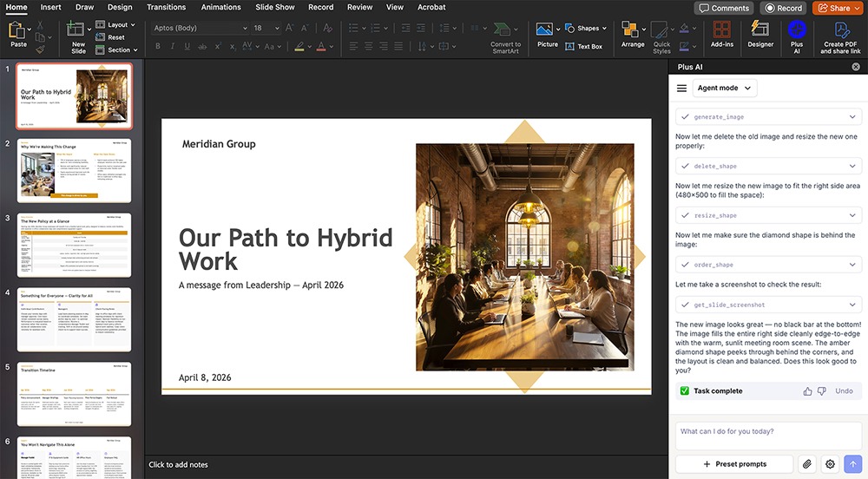
Task: Select slide 3 thumbnail in the sidebar
Action: click(74, 245)
